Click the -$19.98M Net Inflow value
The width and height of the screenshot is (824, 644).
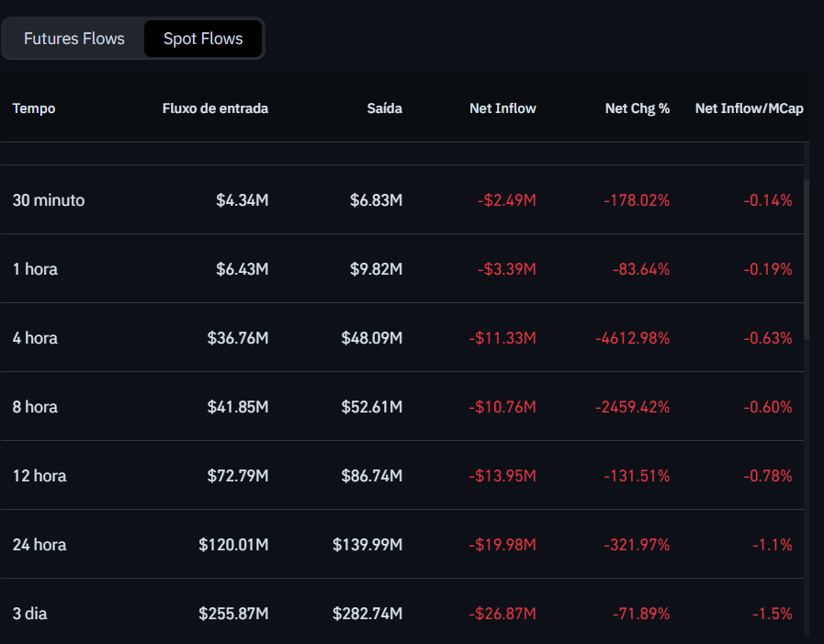[x=502, y=544]
